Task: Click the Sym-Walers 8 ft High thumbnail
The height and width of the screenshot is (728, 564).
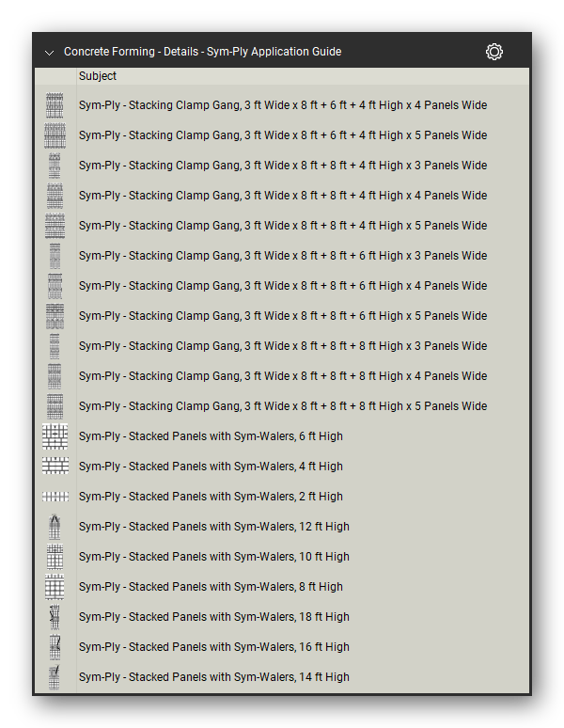Action: point(55,587)
